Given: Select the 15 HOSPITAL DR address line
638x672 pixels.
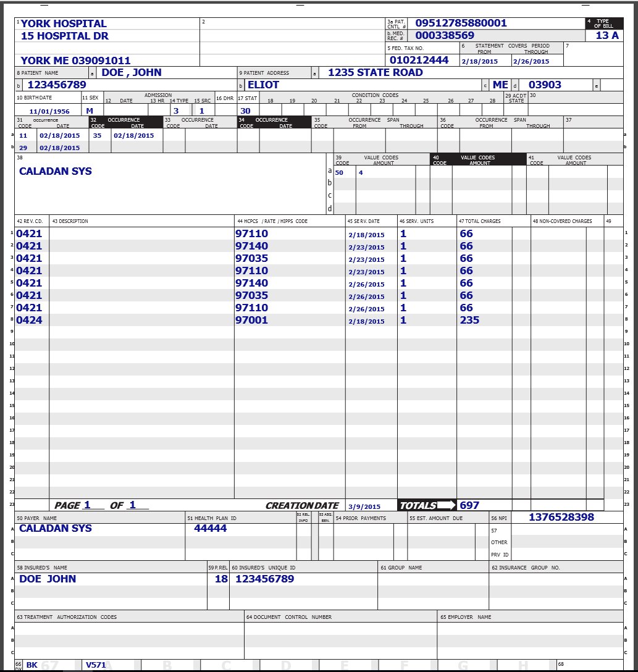Looking at the screenshot, I should [65, 36].
